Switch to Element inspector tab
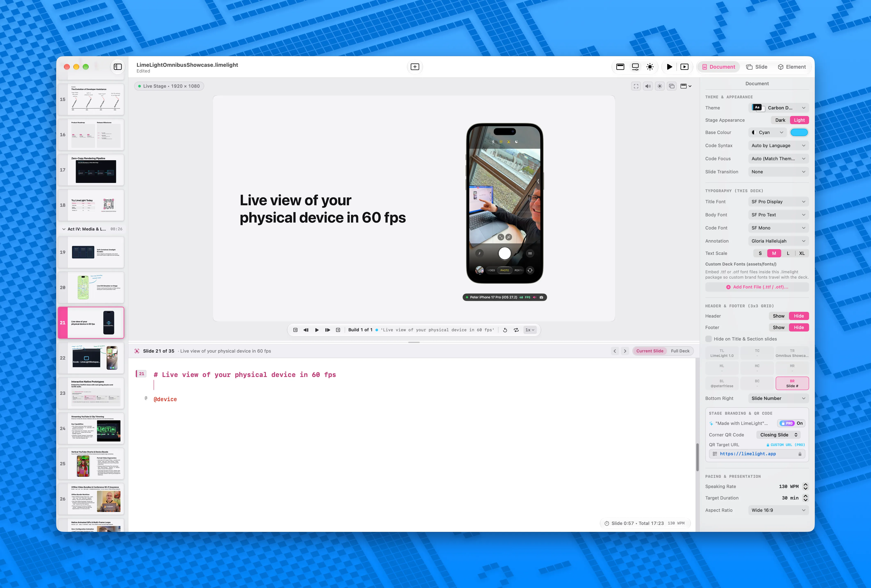 click(791, 67)
